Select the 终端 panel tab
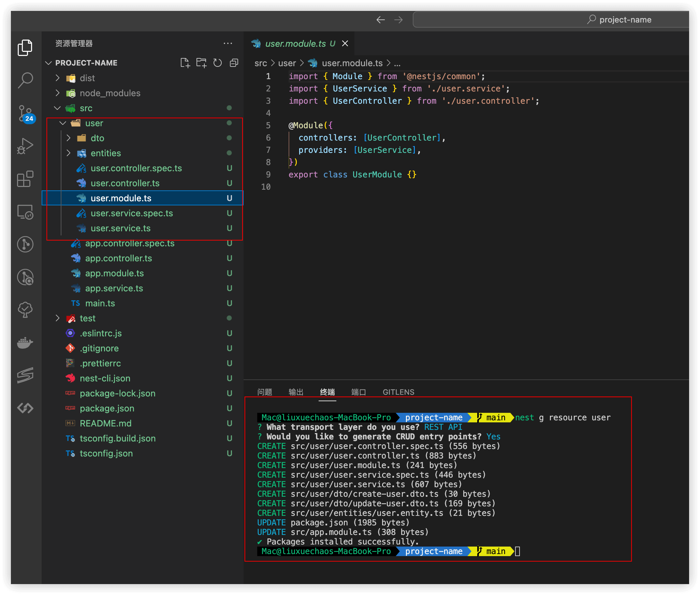 327,392
